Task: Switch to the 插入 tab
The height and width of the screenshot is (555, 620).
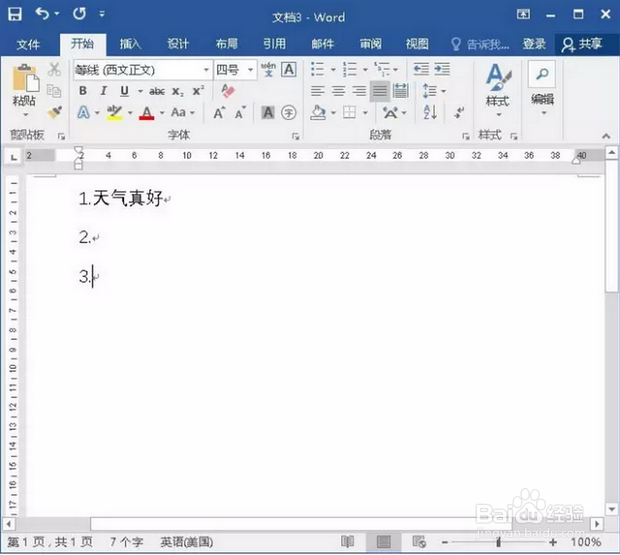Action: coord(130,44)
